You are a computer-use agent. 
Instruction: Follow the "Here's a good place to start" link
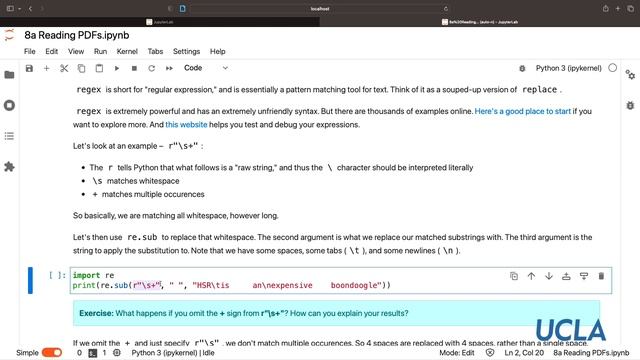tap(522, 111)
